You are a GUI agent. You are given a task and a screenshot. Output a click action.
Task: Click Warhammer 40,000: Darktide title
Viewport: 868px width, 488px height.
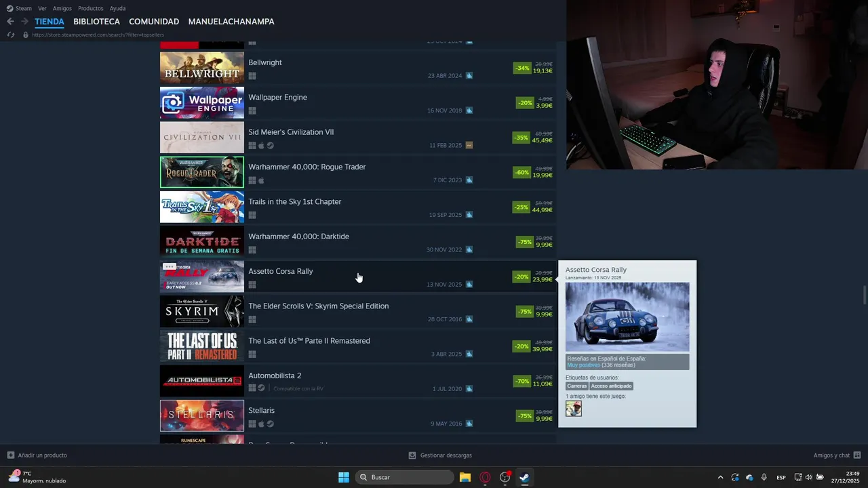coord(299,237)
